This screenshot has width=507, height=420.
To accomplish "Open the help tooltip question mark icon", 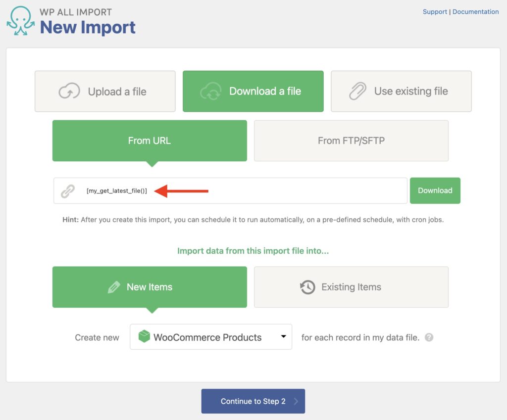I will [x=429, y=337].
